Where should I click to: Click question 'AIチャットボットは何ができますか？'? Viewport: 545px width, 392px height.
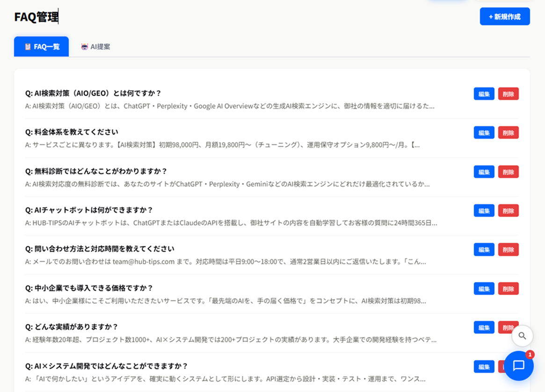pos(89,210)
